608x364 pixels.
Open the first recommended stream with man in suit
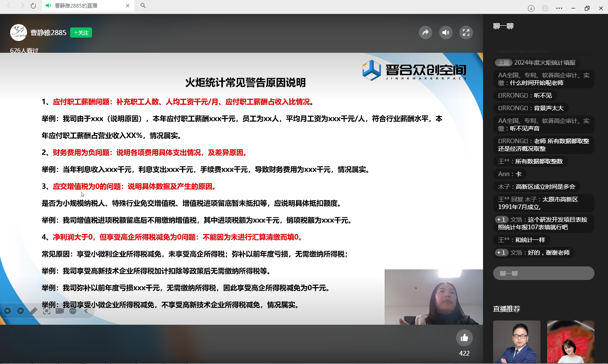tap(517, 342)
